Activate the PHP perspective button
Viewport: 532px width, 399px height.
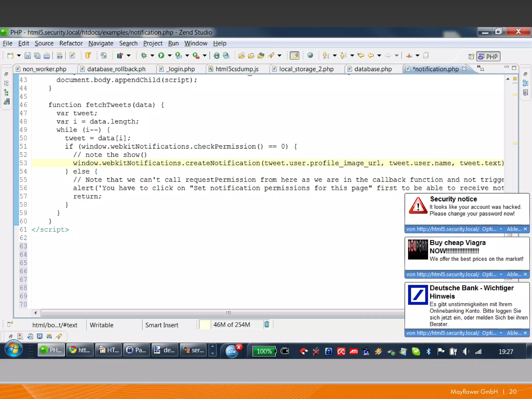[x=488, y=57]
